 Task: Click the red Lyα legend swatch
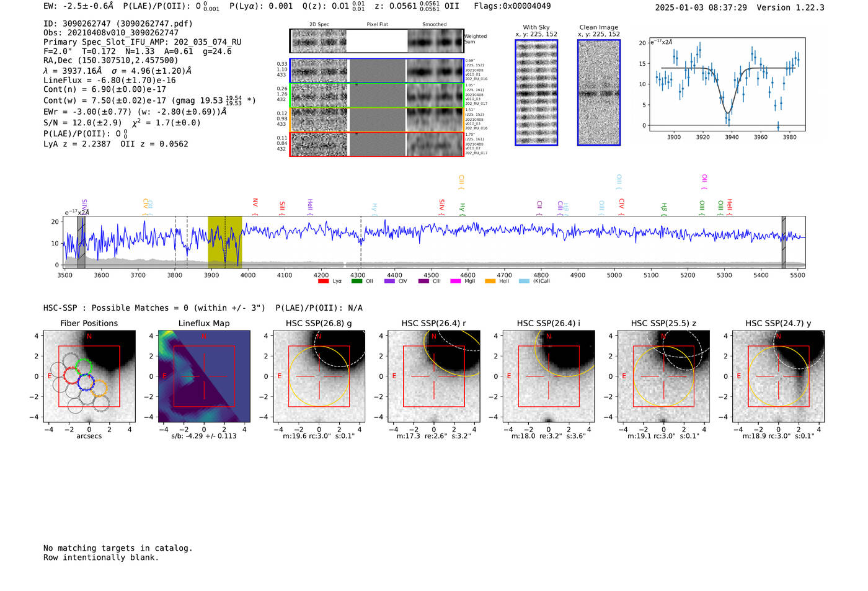tap(323, 282)
